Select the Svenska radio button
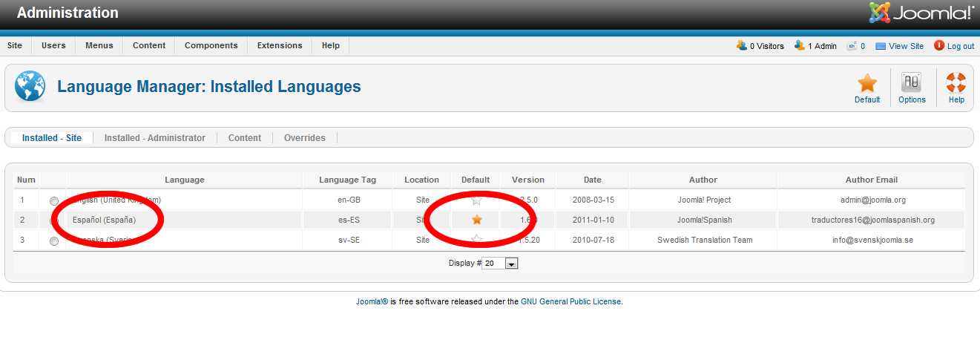The image size is (980, 337). pos(54,241)
